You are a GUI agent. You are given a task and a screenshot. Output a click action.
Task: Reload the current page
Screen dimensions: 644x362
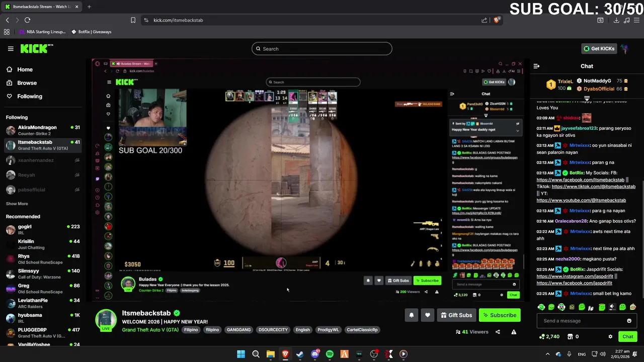pos(27,20)
